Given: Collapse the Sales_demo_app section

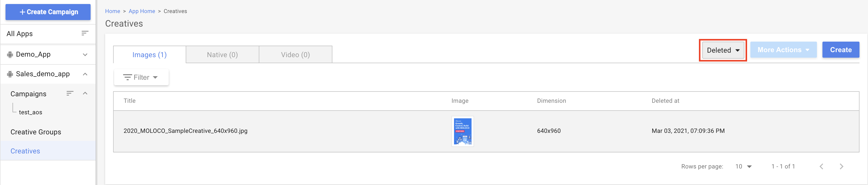Looking at the screenshot, I should coord(85,74).
